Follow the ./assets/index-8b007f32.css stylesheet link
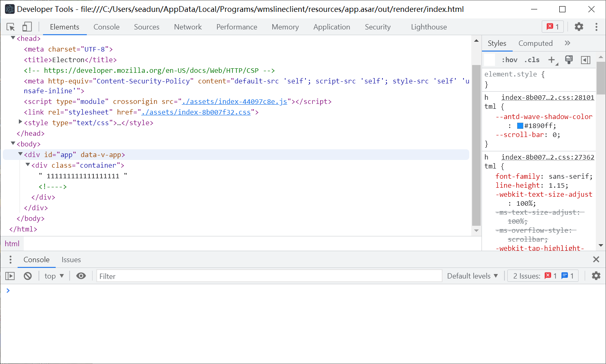606x364 pixels. pyautogui.click(x=196, y=112)
